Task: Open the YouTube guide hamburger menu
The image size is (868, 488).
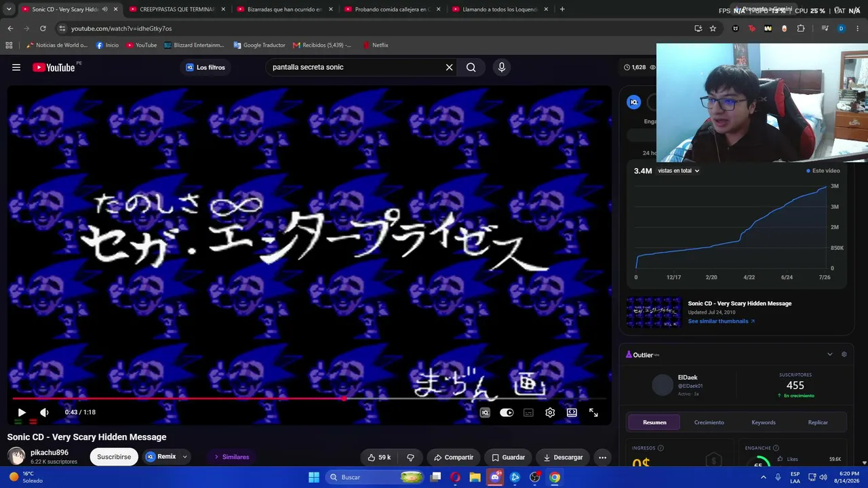Action: coord(16,67)
